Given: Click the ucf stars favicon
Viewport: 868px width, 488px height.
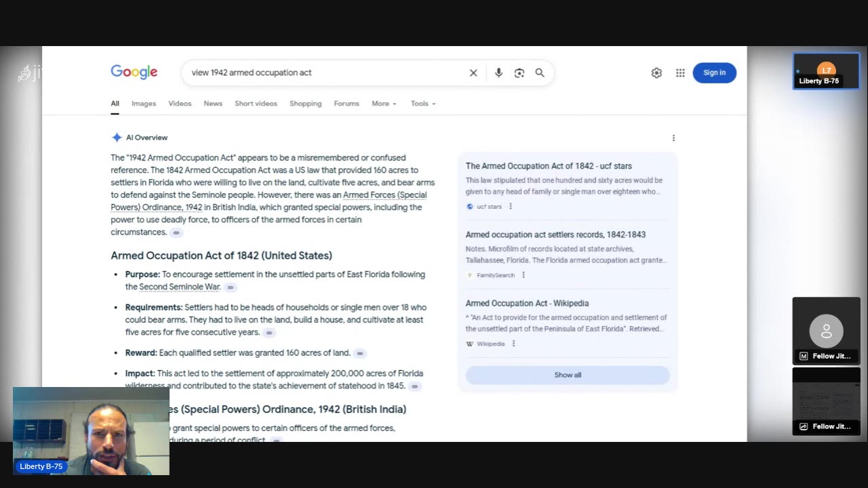Looking at the screenshot, I should click(x=470, y=207).
